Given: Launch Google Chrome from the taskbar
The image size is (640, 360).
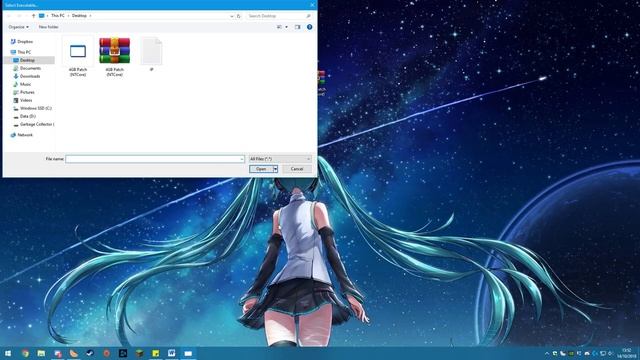Looking at the screenshot, I should point(25,353).
